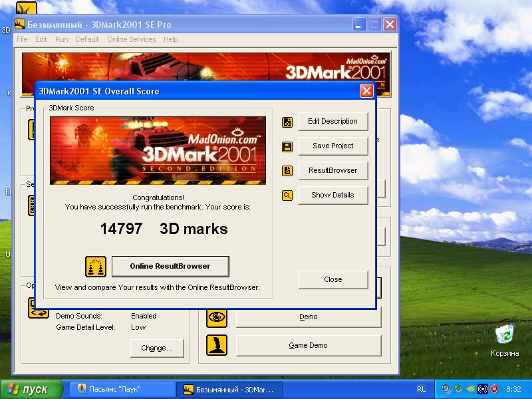The height and width of the screenshot is (399, 532).
Task: Start the Demo in the main 3DMark window
Action: [x=309, y=317]
